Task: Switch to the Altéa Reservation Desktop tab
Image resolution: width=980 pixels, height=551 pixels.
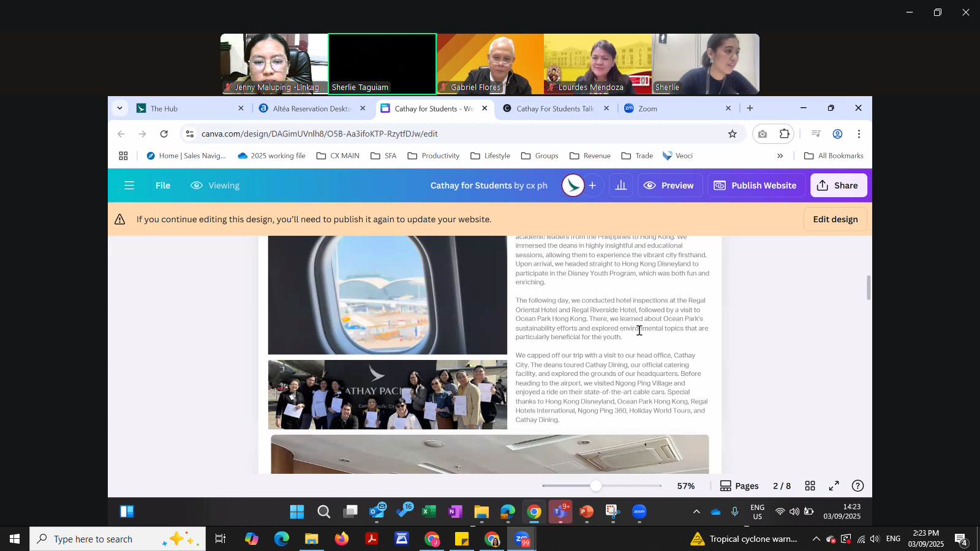Action: click(x=311, y=108)
